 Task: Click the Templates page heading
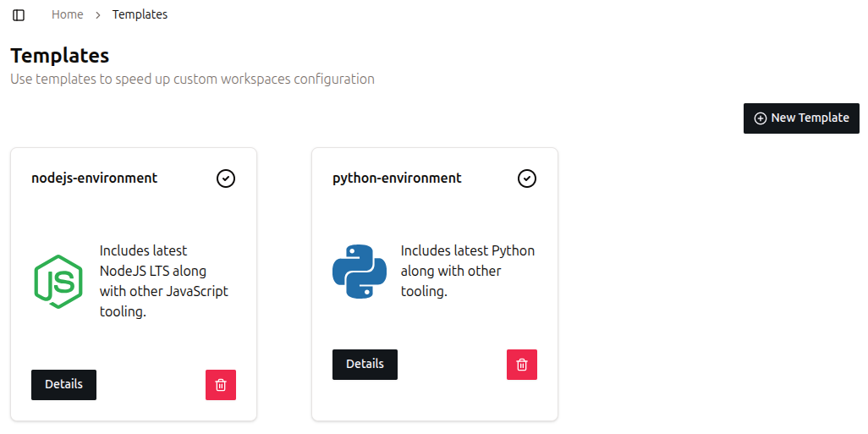[60, 56]
